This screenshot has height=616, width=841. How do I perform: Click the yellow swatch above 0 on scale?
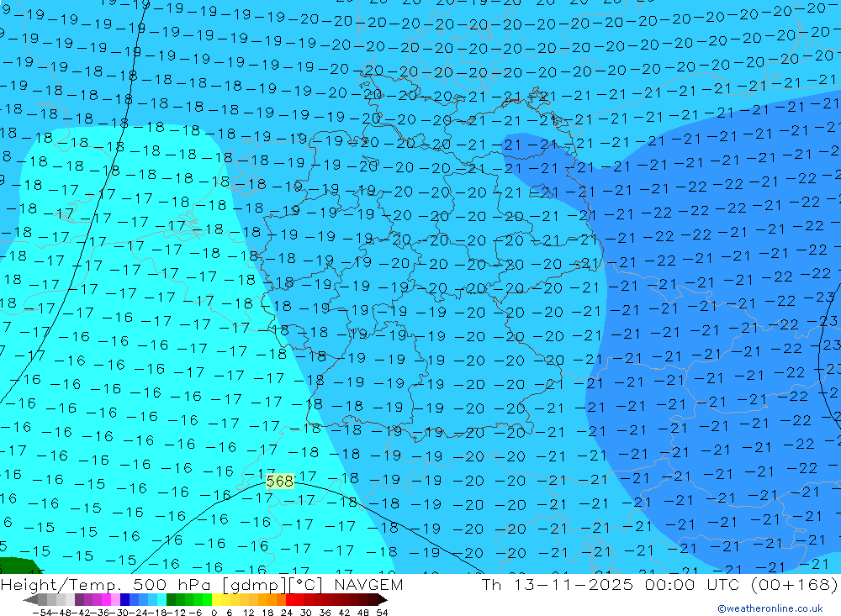[x=216, y=600]
